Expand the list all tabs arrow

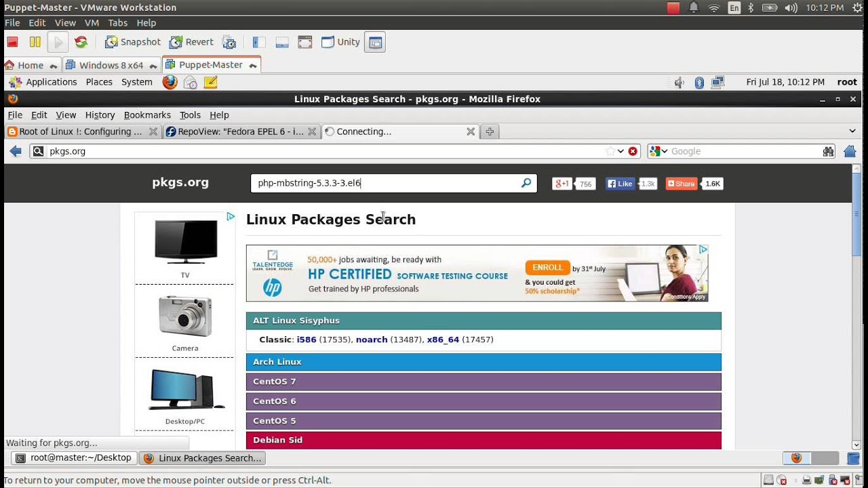(x=852, y=131)
